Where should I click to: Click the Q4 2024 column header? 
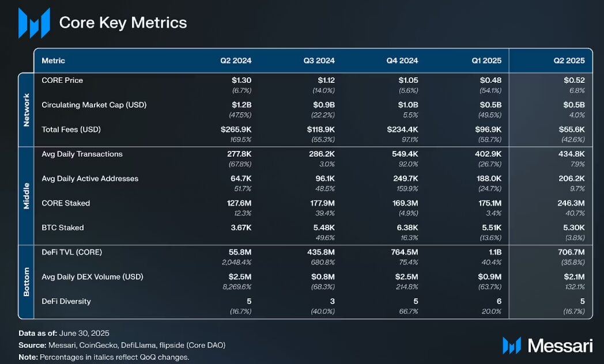pyautogui.click(x=402, y=60)
